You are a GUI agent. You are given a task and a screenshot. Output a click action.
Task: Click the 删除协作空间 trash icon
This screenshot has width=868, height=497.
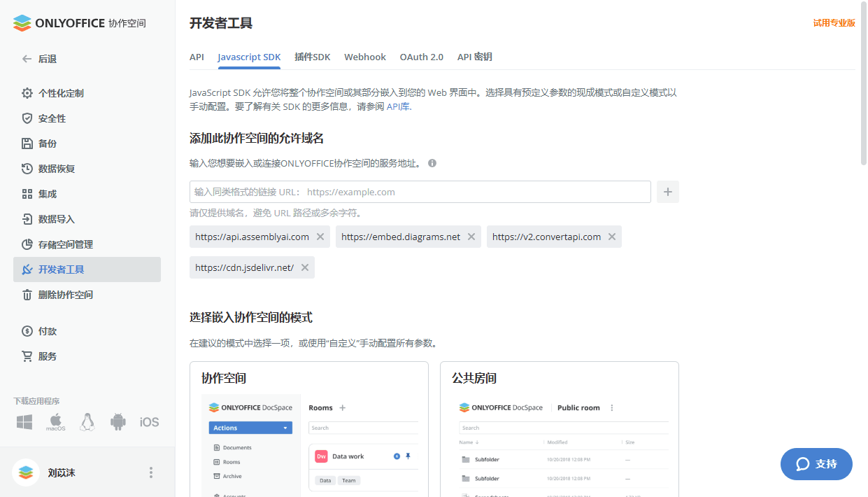pos(27,295)
